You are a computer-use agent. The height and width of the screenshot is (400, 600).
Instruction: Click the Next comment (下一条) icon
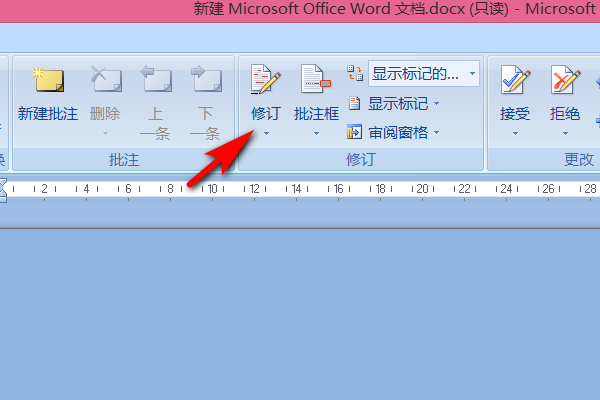(206, 79)
